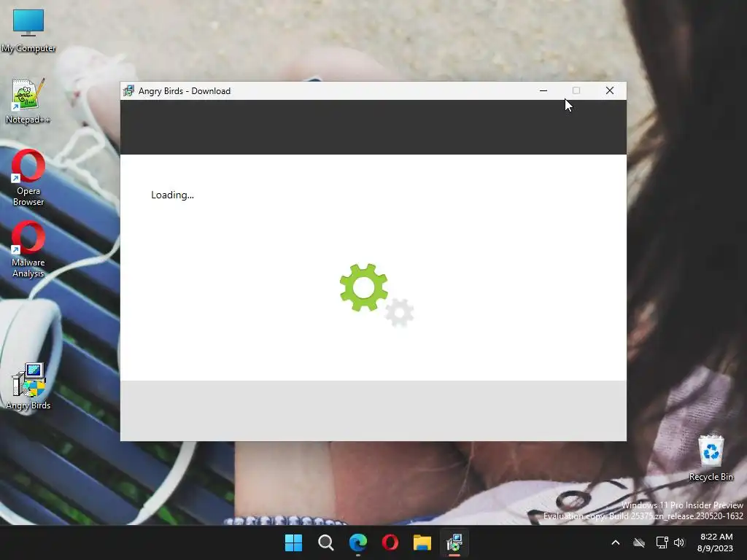
Task: Click the Angry Birds - Download title text
Action: click(185, 91)
